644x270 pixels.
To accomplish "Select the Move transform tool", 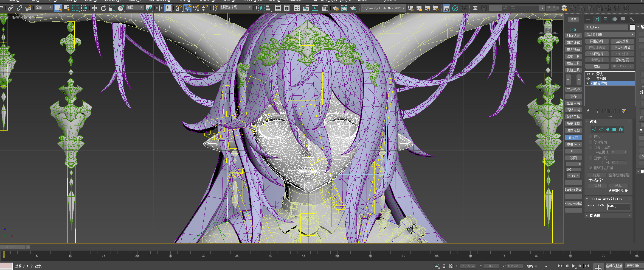I will click(x=94, y=8).
